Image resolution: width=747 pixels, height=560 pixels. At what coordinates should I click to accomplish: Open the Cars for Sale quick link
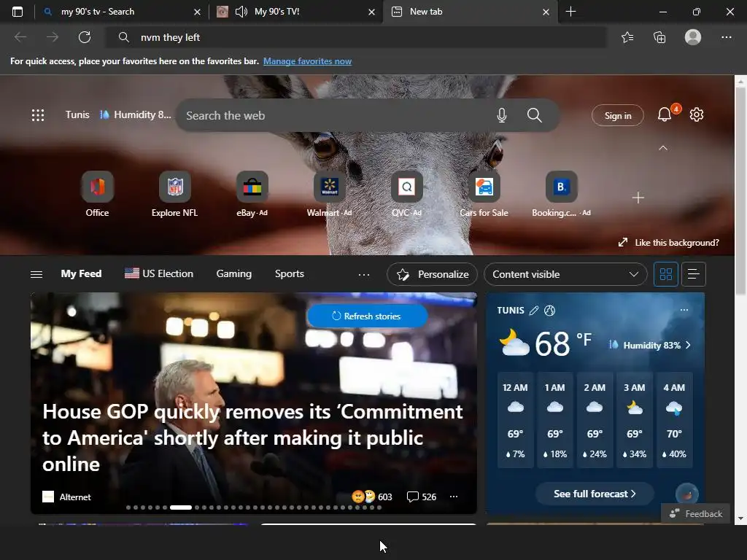pos(484,194)
